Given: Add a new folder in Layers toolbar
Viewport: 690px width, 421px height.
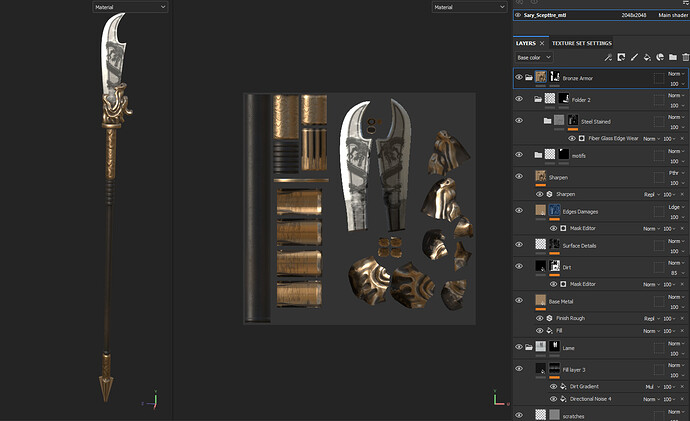Looking at the screenshot, I should pos(673,57).
